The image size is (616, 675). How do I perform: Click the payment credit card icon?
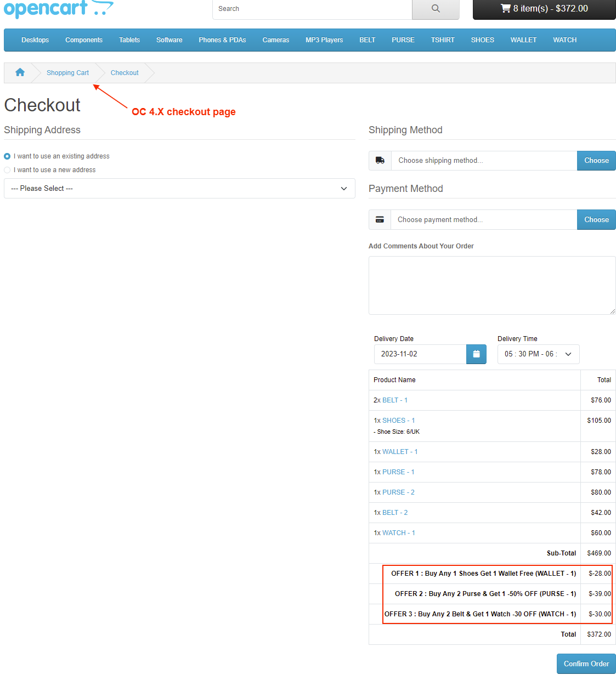point(380,220)
